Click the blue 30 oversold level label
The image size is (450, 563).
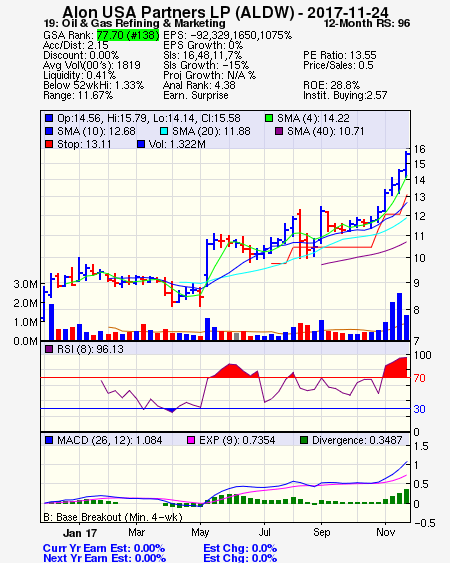click(x=419, y=409)
